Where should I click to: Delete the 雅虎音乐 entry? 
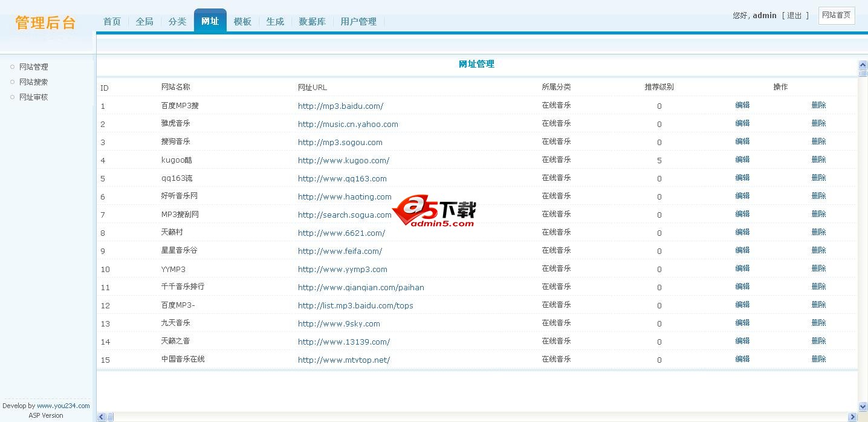[818, 123]
